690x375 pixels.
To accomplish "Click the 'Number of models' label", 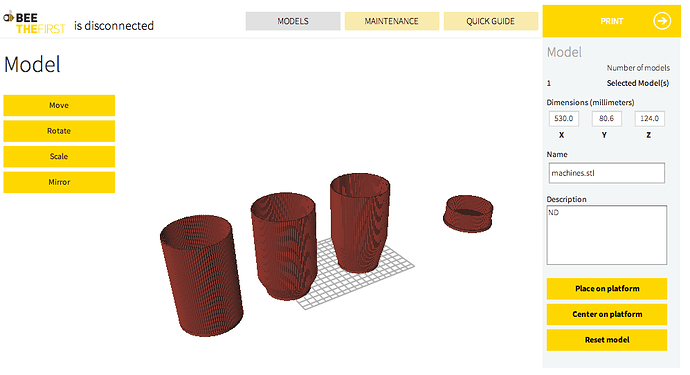I will [638, 68].
